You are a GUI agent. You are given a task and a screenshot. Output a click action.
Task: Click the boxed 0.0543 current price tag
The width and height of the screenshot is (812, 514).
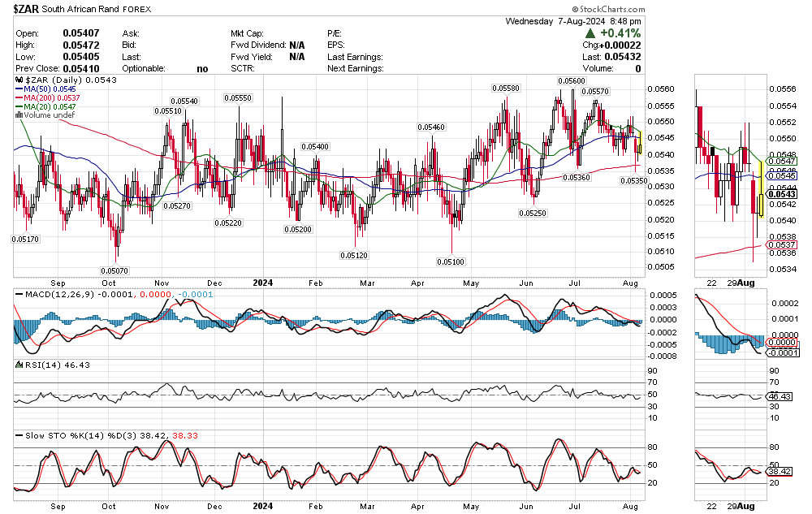pos(782,194)
